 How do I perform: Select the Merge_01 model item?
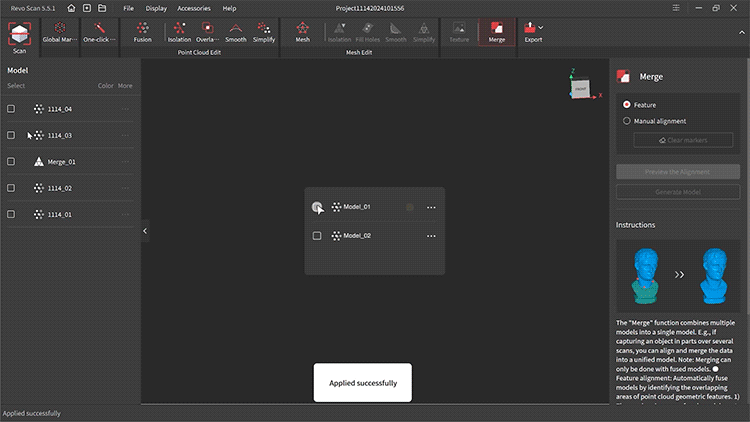pyautogui.click(x=61, y=161)
